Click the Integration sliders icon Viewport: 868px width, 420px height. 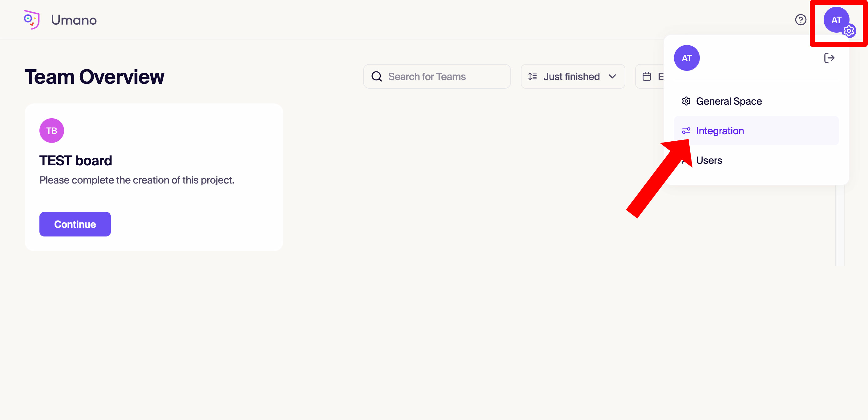[686, 130]
